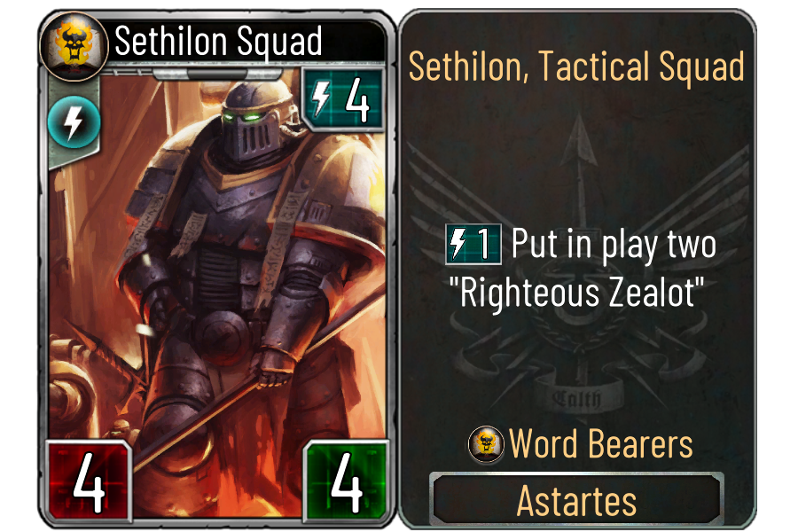Click the small emblem beside Word Bearers text

coord(486,444)
